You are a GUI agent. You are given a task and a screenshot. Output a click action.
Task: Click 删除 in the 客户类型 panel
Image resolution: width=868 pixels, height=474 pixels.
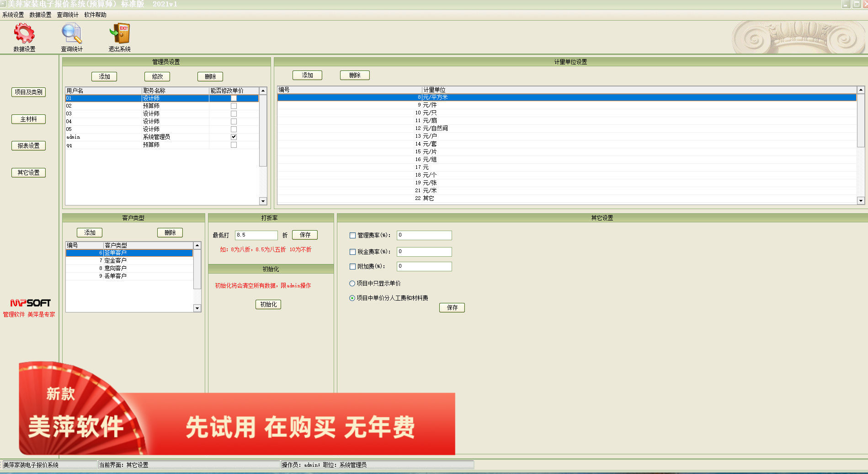[170, 232]
